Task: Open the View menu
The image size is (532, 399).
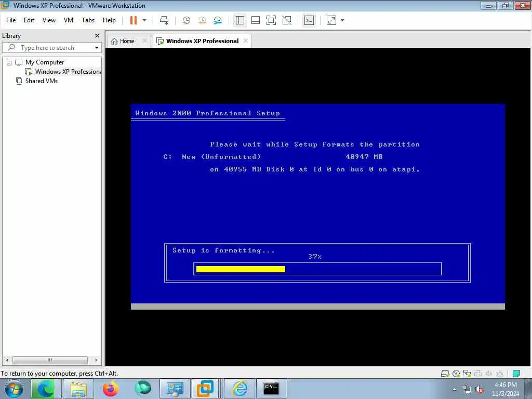Action: tap(49, 20)
